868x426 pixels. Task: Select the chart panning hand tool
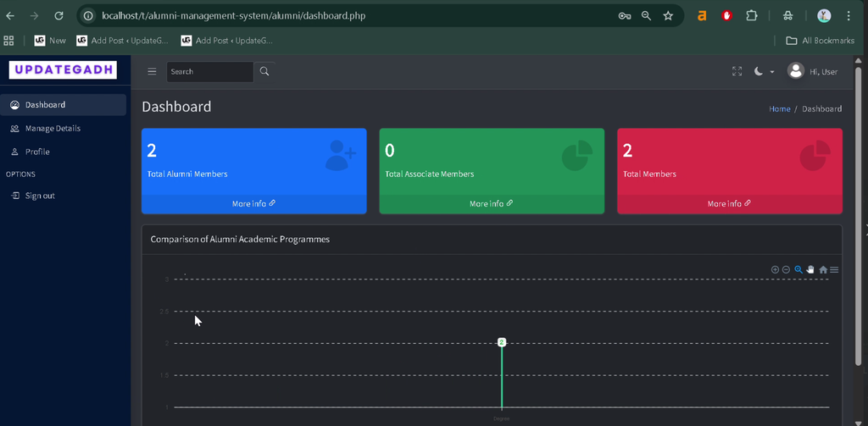click(x=810, y=270)
